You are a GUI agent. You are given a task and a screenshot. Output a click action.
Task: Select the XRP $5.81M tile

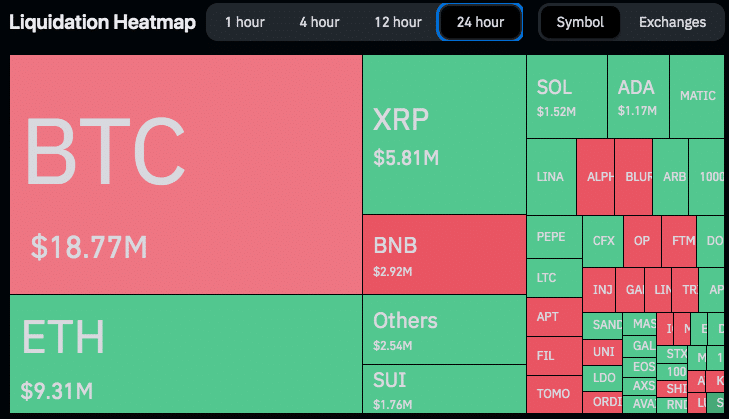click(x=444, y=135)
